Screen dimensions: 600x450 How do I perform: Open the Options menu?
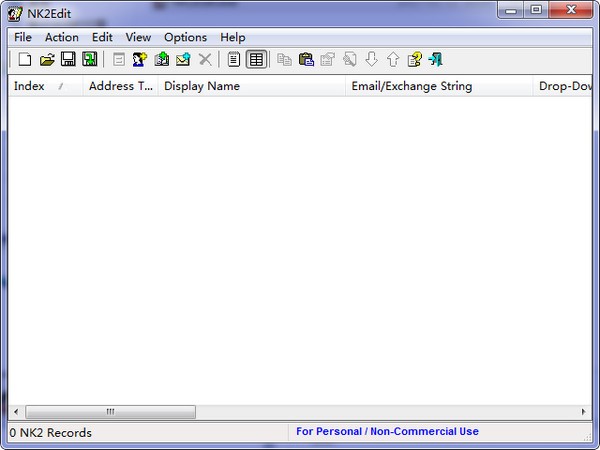coord(185,37)
